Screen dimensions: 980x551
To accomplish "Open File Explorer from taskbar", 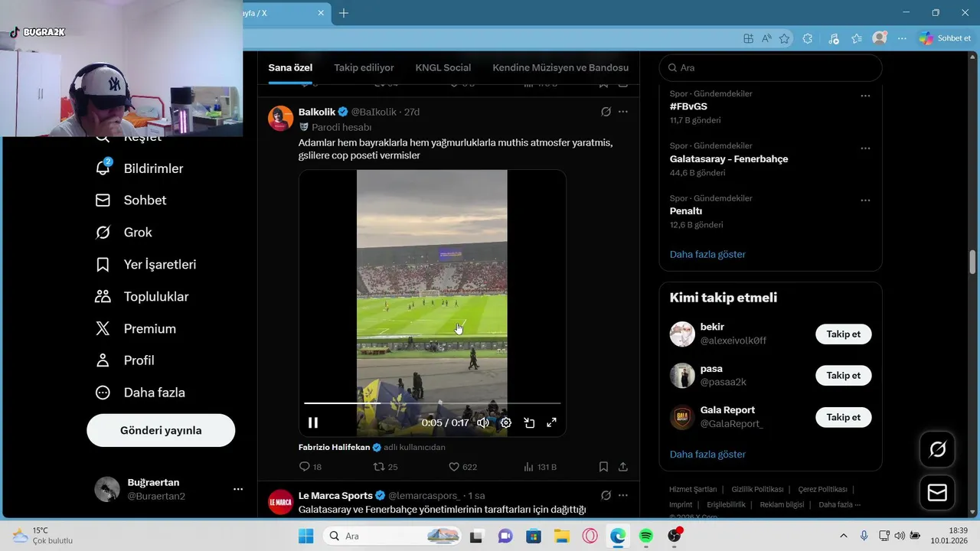I will click(x=562, y=536).
